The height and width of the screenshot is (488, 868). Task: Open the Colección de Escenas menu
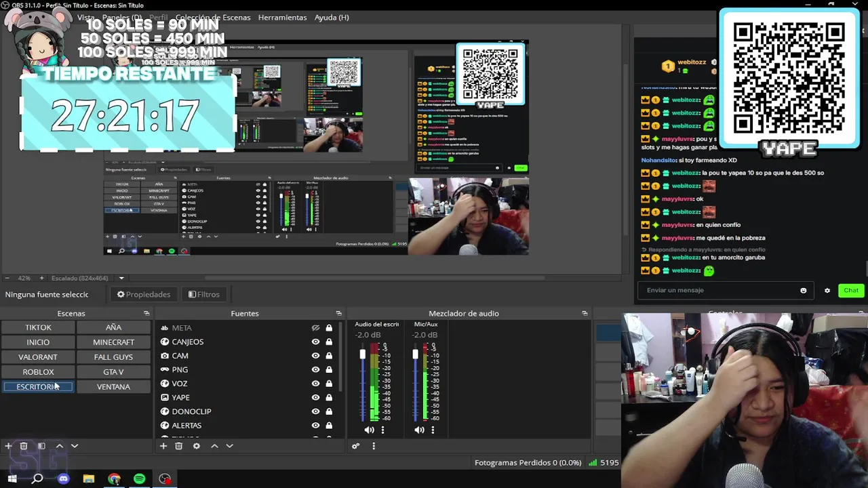(213, 17)
